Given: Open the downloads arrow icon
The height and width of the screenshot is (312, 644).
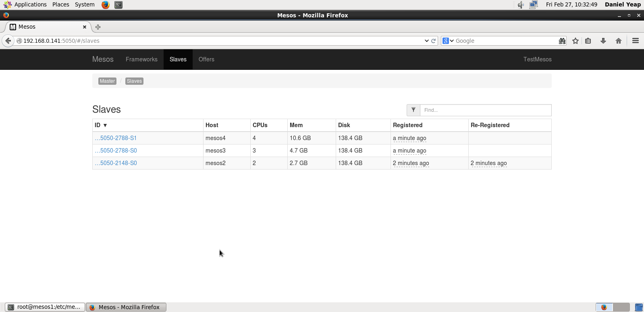Looking at the screenshot, I should tap(603, 41).
